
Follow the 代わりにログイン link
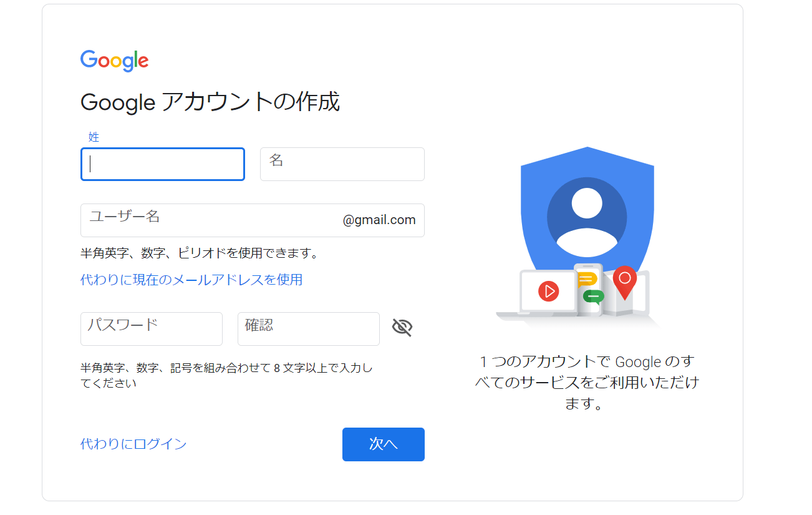pos(133,444)
